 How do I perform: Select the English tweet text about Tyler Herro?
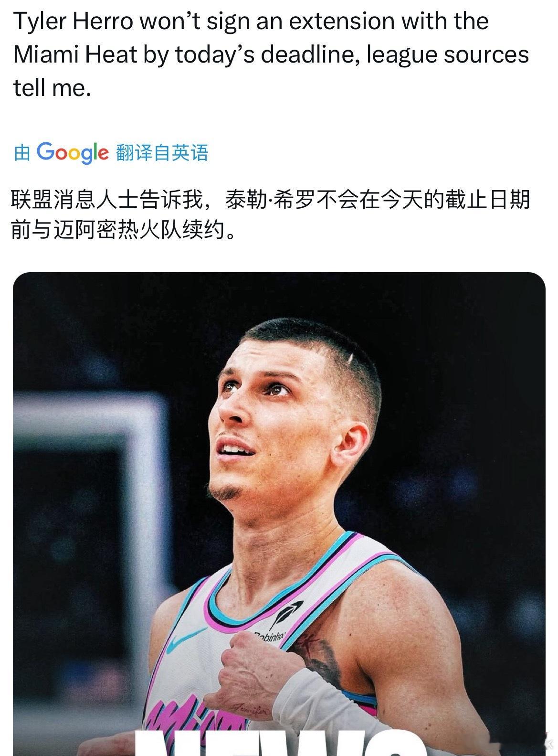coord(271,54)
